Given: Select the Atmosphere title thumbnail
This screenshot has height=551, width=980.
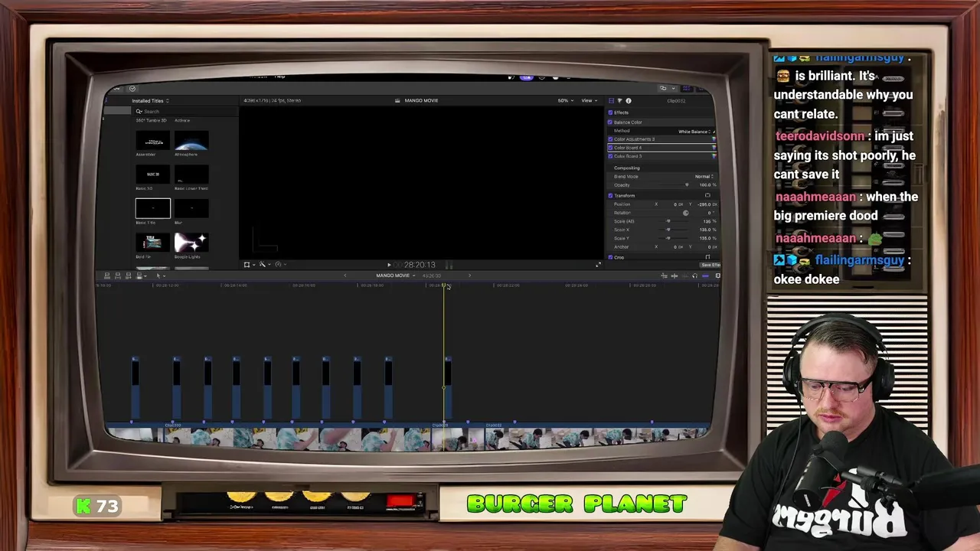Looking at the screenshot, I should [x=191, y=142].
